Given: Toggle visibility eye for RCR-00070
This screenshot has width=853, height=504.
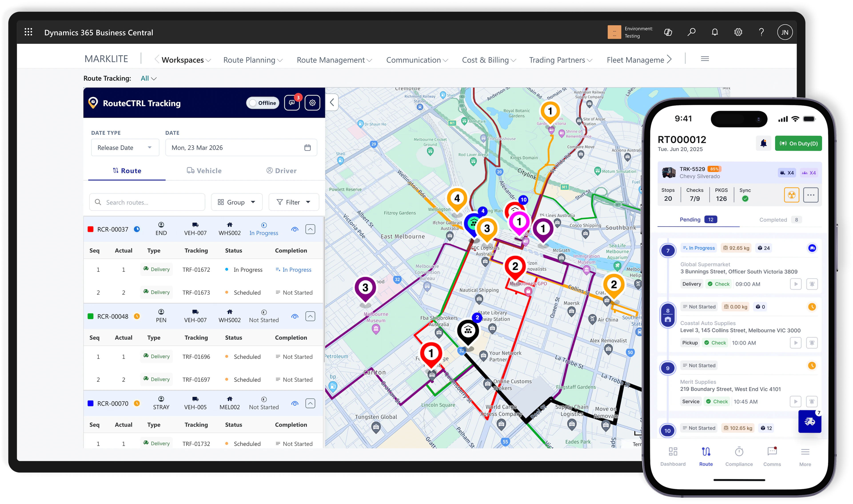Looking at the screenshot, I should click(x=295, y=404).
